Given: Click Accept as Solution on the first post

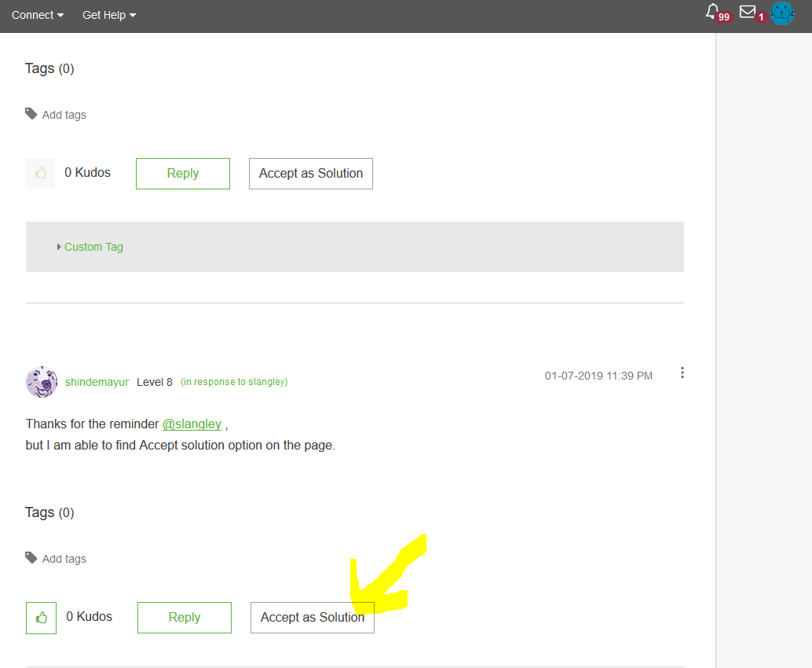Looking at the screenshot, I should [310, 173].
